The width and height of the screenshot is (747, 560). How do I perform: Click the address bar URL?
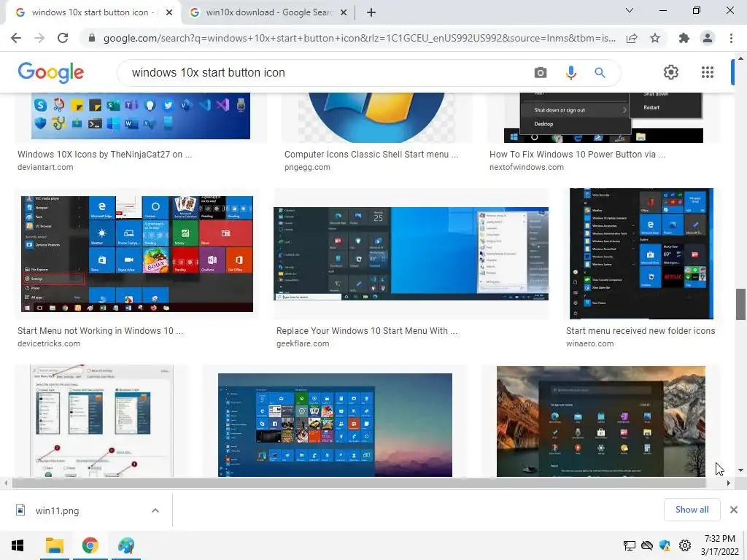coord(359,38)
